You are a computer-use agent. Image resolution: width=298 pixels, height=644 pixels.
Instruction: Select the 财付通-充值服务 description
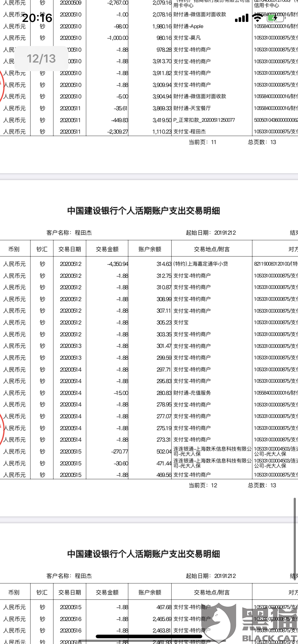click(192, 393)
